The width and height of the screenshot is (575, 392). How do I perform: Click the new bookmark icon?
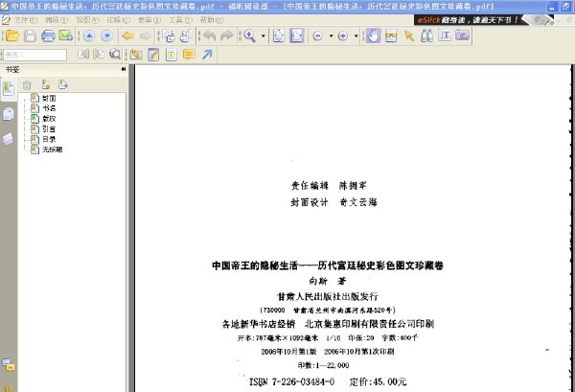pos(46,84)
